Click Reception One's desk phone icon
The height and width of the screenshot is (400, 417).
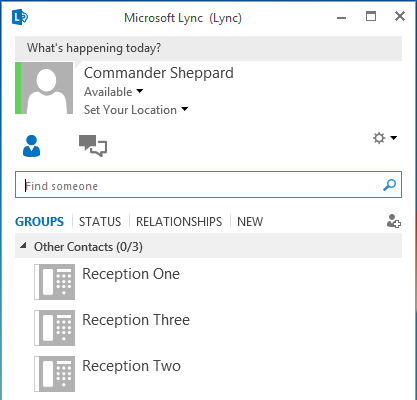(x=55, y=282)
